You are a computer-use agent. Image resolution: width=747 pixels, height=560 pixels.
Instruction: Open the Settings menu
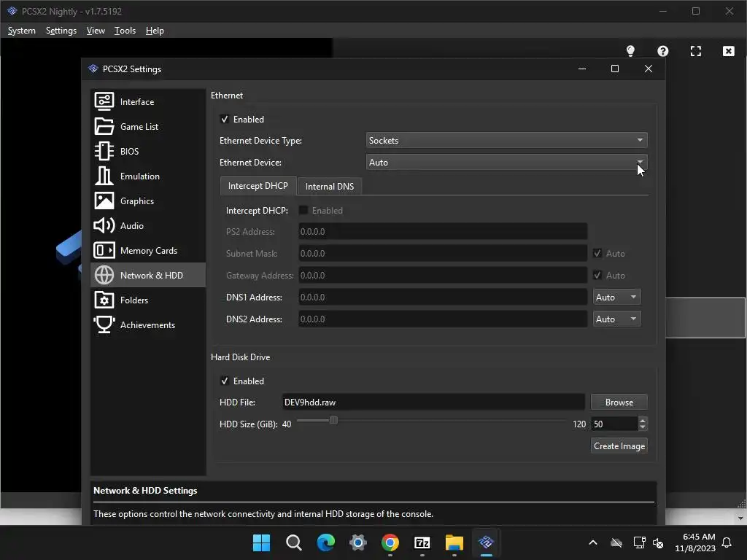[61, 31]
